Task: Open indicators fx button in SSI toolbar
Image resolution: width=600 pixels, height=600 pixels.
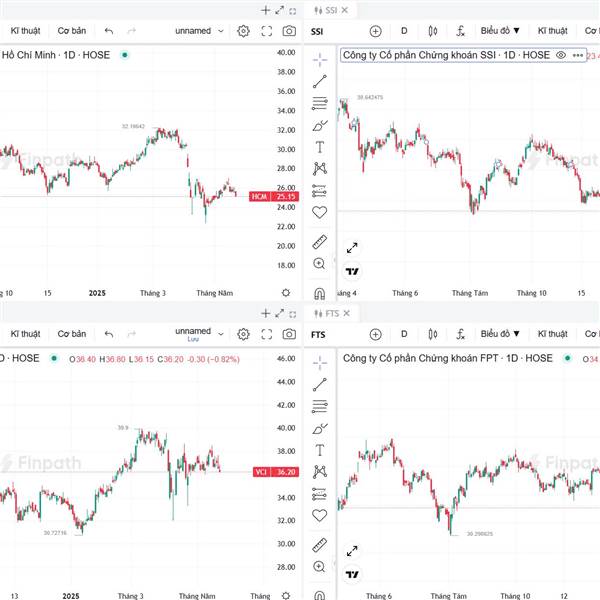Action: pyautogui.click(x=461, y=31)
